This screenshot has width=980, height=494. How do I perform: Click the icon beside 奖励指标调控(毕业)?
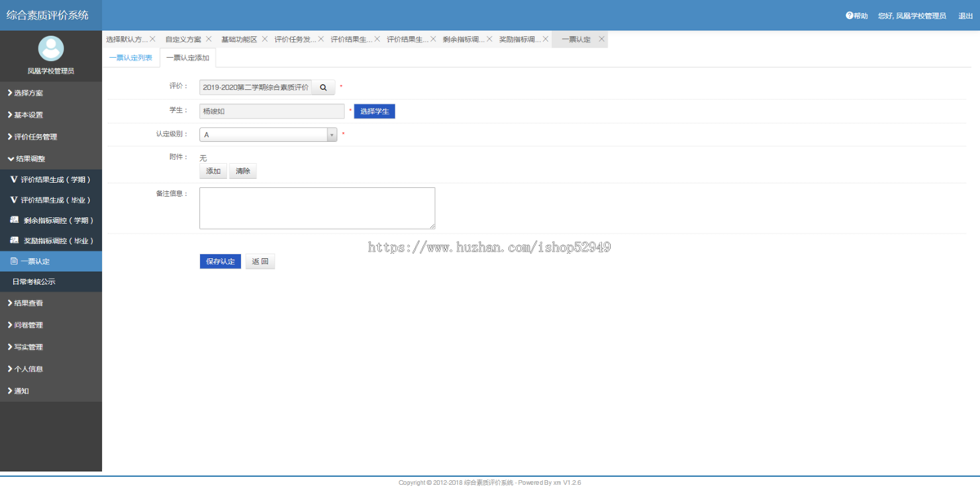(15, 240)
